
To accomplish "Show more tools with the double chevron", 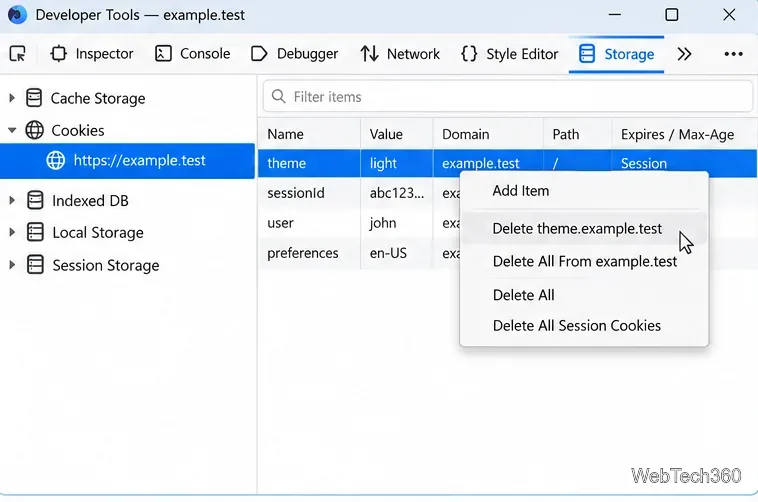I will [x=684, y=54].
